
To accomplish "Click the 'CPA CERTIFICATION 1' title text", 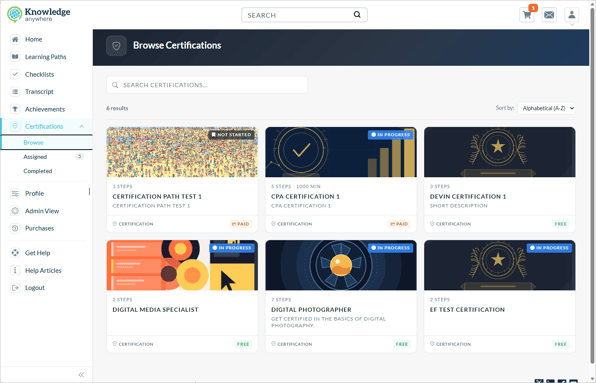I will coord(305,196).
